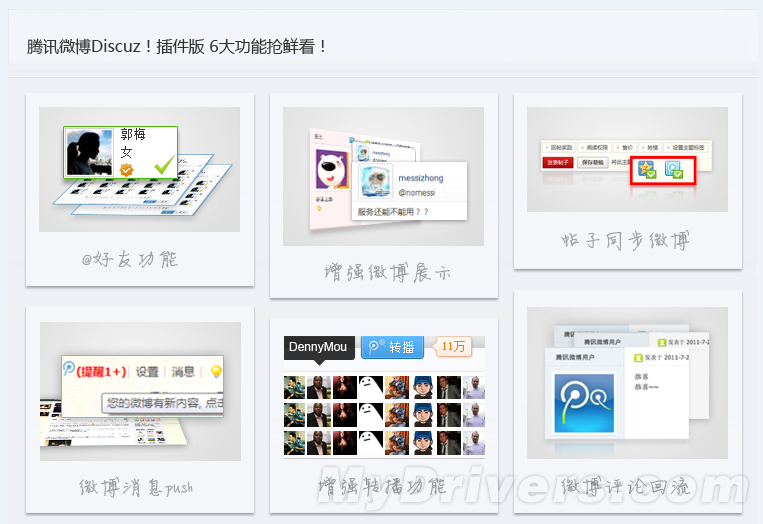Click the 消息 link in notification bar
Screen dimensions: 763x524
pos(183,372)
